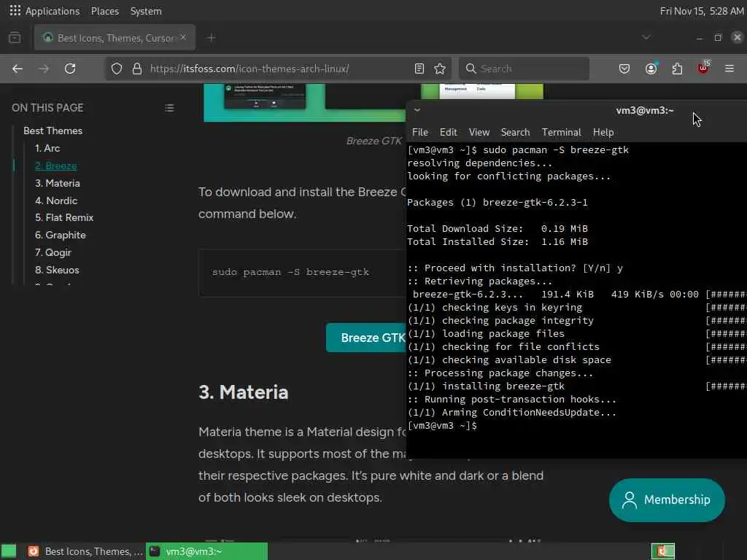This screenshot has width=747, height=560.
Task: Click the tracking protection shield icon
Action: [x=117, y=69]
